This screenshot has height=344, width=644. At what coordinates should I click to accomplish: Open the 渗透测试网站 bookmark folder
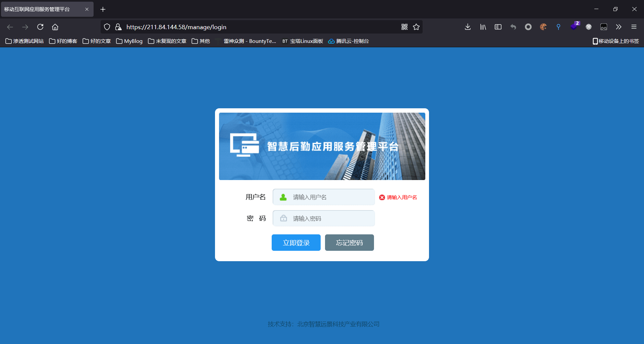pos(24,41)
